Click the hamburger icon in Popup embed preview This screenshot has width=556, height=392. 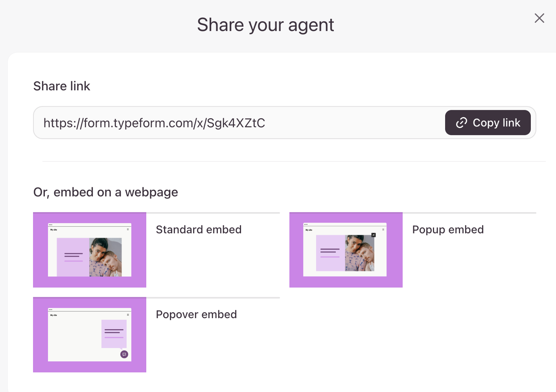(x=383, y=229)
